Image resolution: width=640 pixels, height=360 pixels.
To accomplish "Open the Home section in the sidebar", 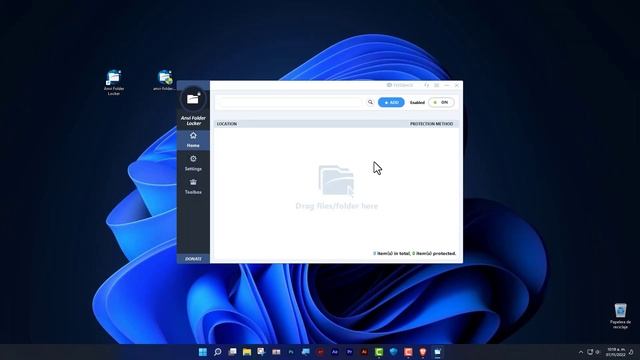I will (x=193, y=140).
